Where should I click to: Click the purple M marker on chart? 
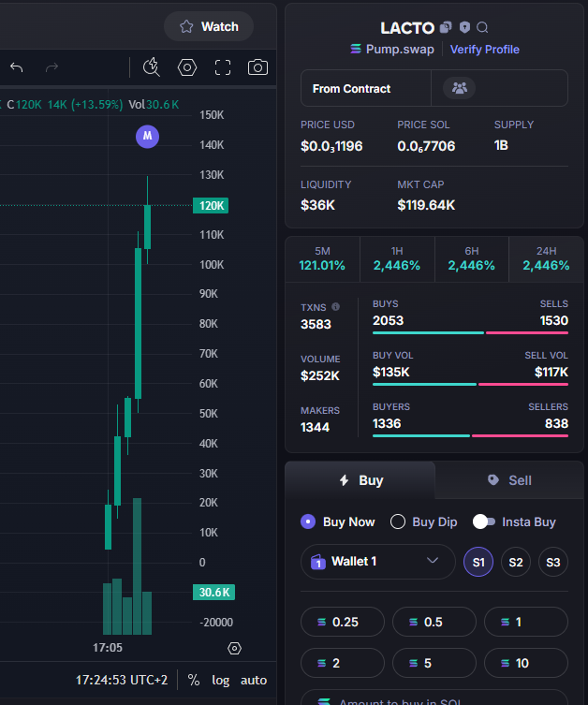point(147,136)
